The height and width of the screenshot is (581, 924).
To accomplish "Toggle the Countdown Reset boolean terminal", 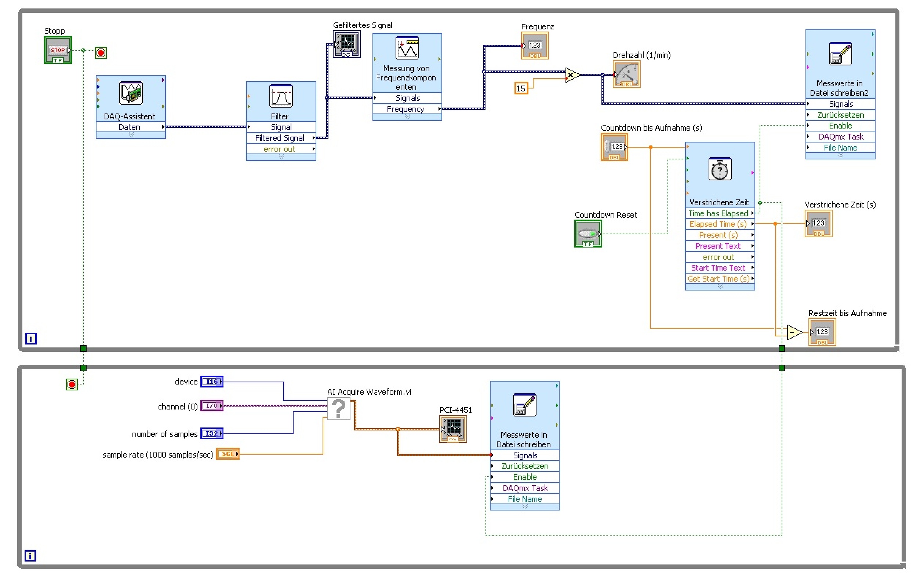I will coord(588,234).
